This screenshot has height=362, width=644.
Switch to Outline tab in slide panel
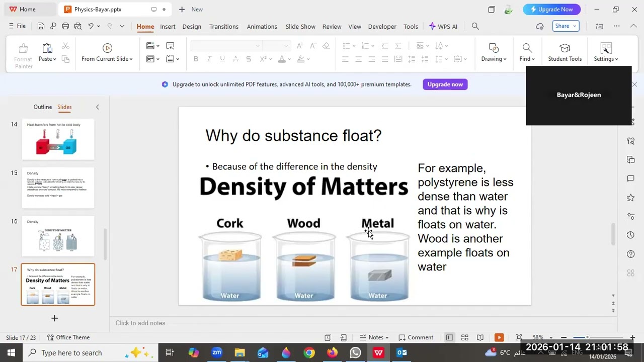coord(43,107)
